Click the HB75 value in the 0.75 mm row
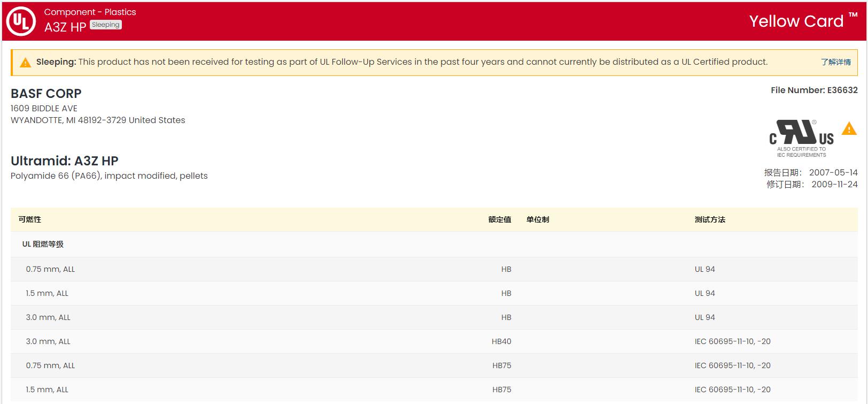 point(502,365)
